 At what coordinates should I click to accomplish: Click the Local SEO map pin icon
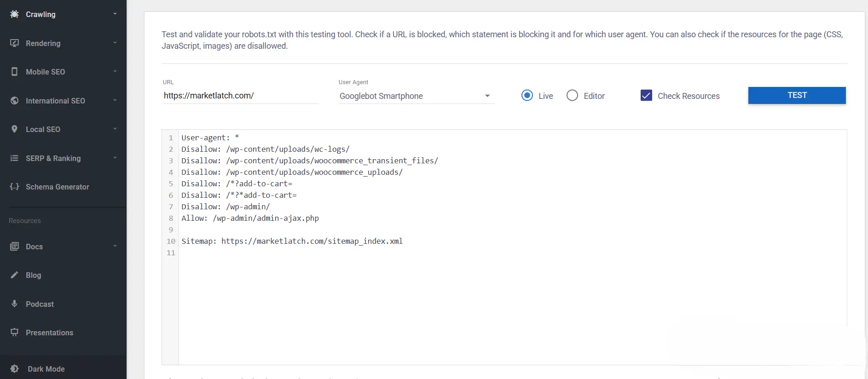pos(14,129)
